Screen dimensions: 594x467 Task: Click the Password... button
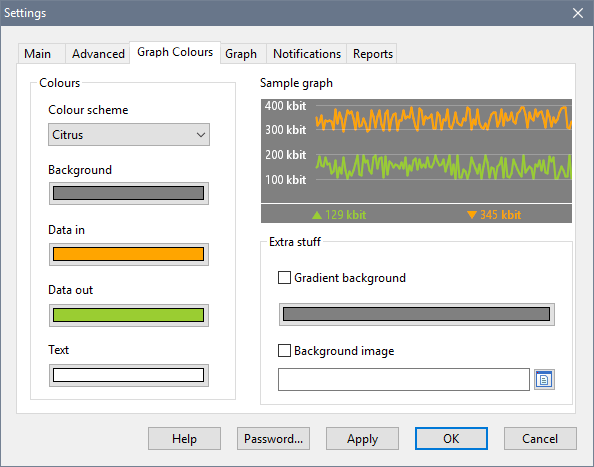point(274,439)
